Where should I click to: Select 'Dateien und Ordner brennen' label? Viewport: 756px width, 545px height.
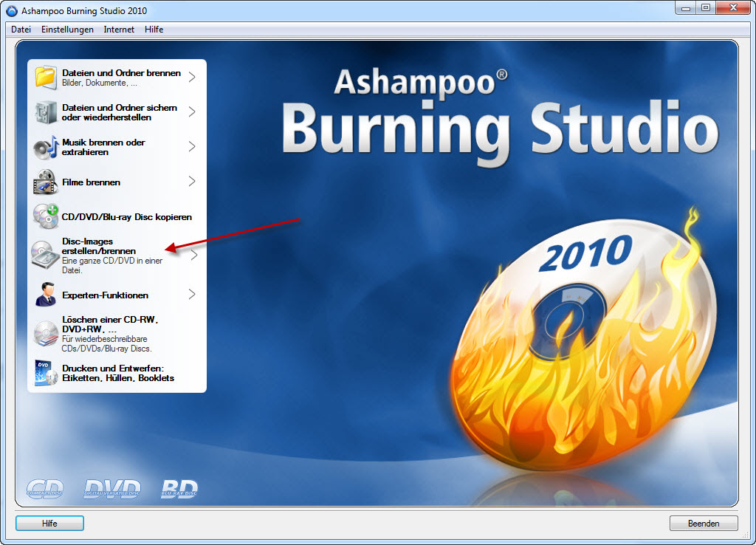[x=122, y=73]
